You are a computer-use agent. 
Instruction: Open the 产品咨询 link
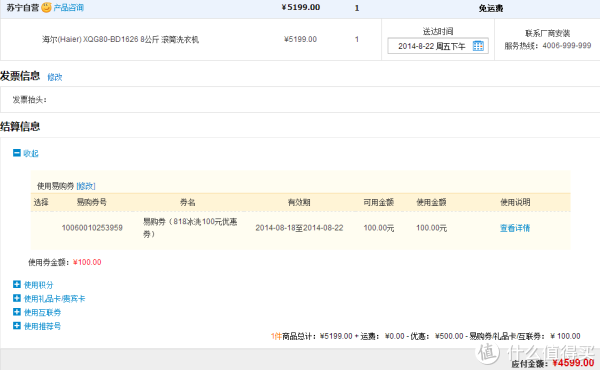click(x=68, y=8)
